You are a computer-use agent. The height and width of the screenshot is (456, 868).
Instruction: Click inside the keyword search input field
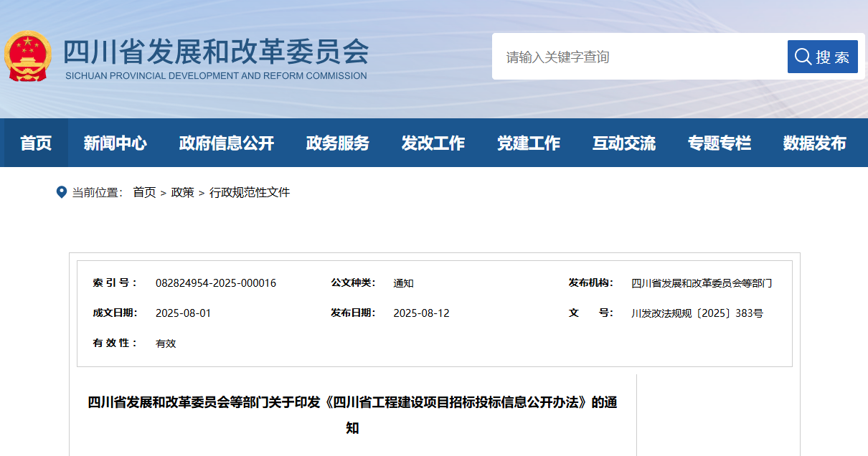[631, 56]
